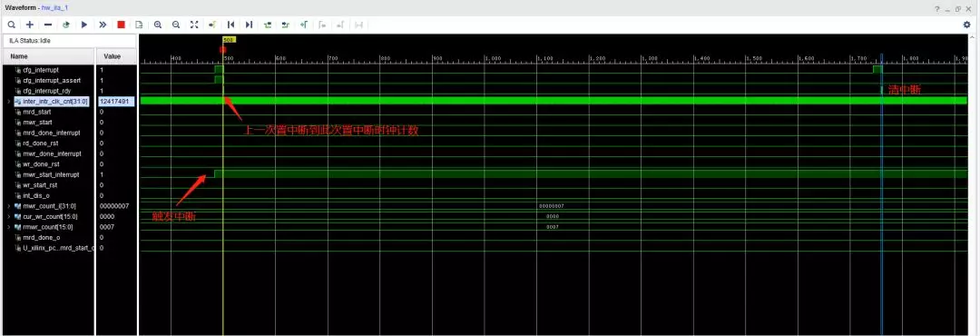The height and width of the screenshot is (336, 980).
Task: Go to next marker icon
Action: pos(340,25)
